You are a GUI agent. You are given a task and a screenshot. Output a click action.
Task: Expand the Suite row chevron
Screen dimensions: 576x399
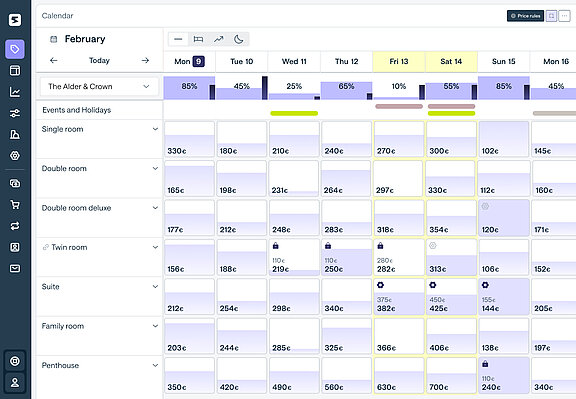tap(155, 287)
